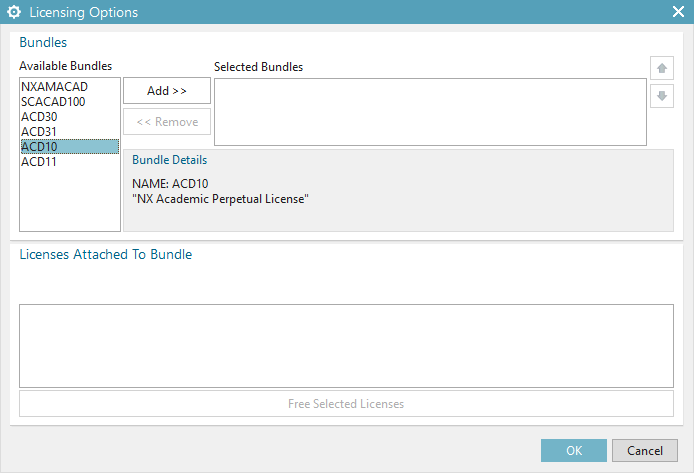Cancel the licensing dialog

point(638,450)
